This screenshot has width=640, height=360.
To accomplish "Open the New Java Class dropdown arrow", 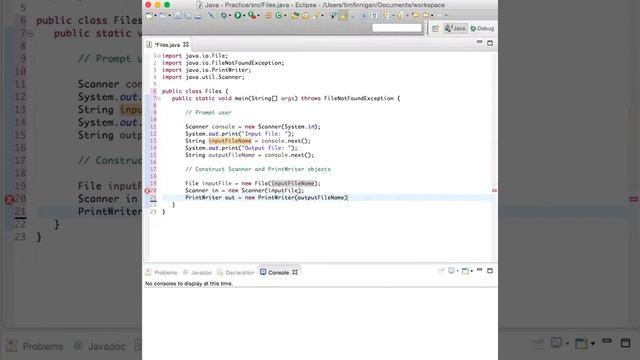I will [285, 16].
